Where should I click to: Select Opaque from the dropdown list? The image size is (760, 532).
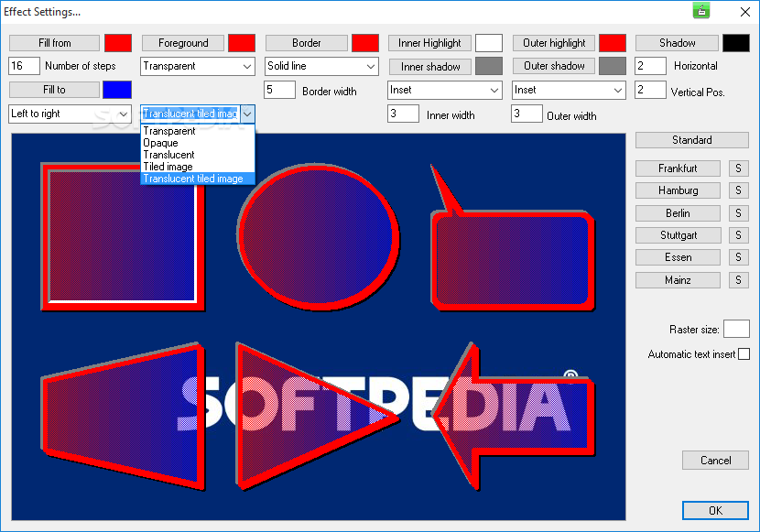point(198,143)
